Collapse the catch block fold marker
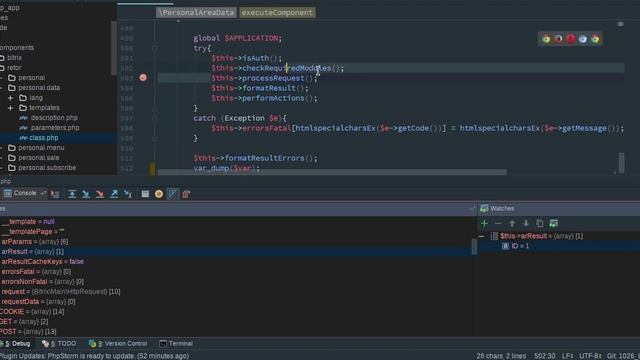Image resolution: width=640 pixels, height=360 pixels. (155, 118)
